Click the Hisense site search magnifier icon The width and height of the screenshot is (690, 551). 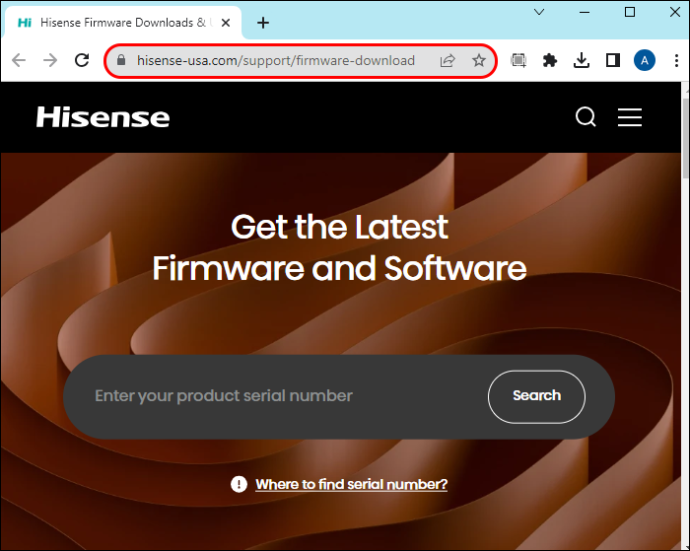[586, 117]
